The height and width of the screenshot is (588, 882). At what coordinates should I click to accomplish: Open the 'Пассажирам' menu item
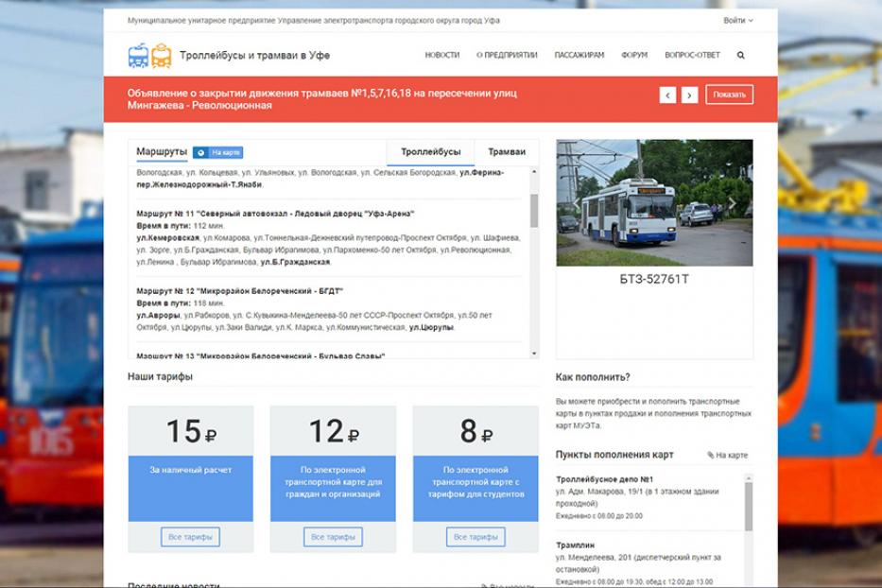[579, 55]
